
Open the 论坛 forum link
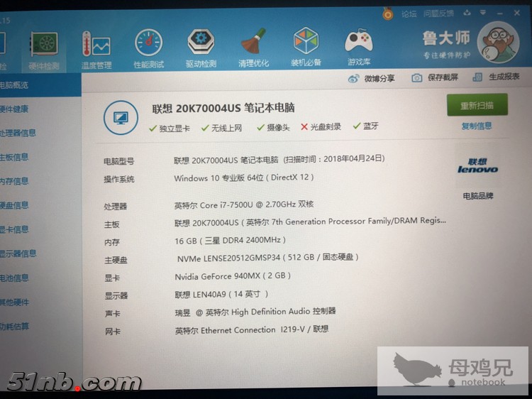(409, 14)
